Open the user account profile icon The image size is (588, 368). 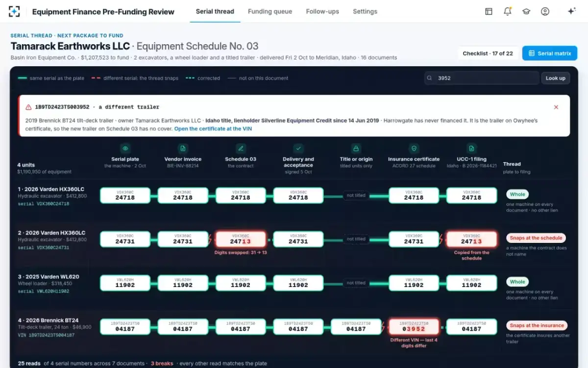click(545, 11)
